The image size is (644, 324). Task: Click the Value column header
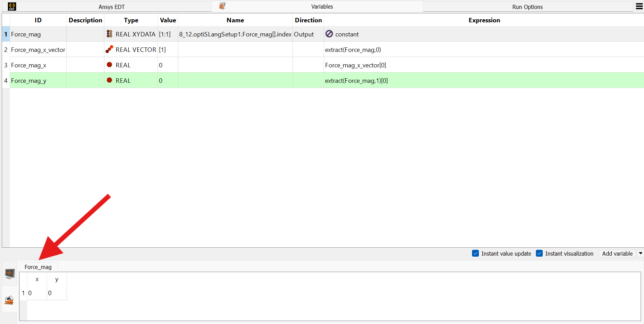pos(168,20)
